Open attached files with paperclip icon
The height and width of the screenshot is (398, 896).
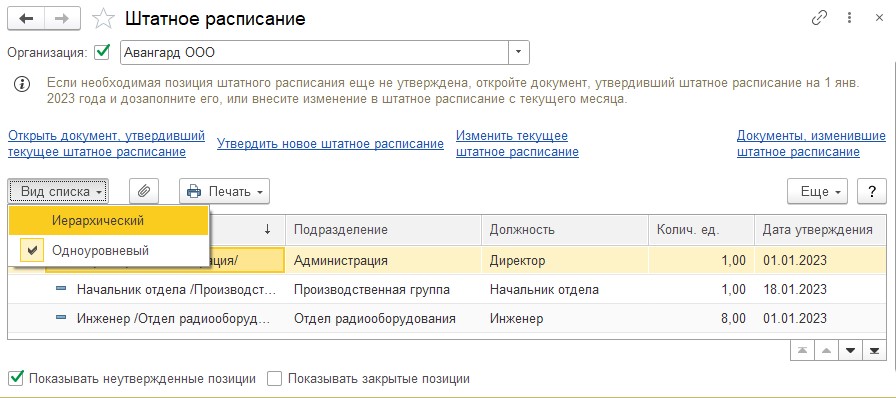[x=144, y=192]
